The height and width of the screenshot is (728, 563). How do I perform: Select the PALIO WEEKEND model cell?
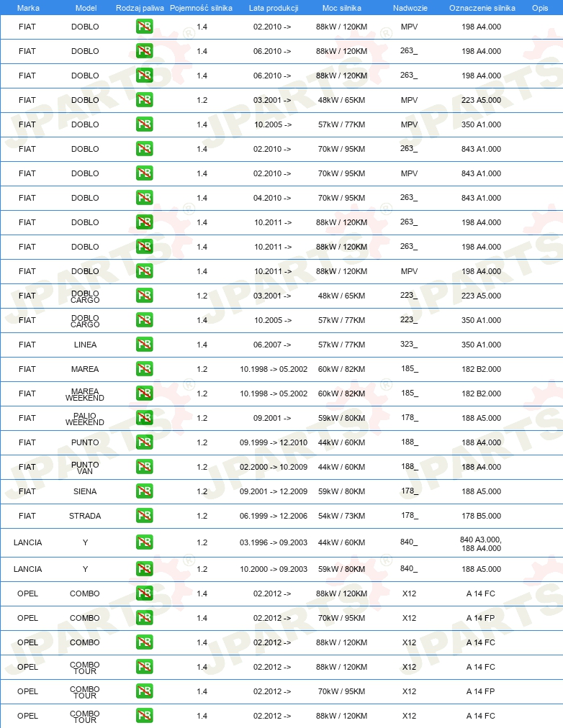[85, 419]
